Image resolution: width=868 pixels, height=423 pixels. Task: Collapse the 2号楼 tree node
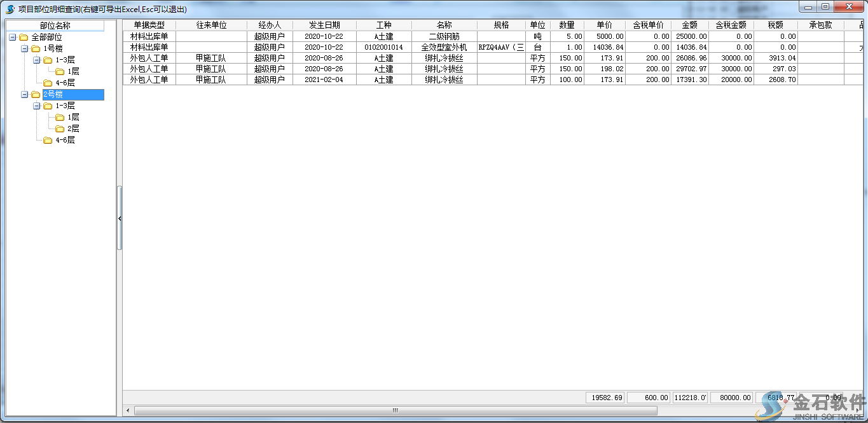(x=24, y=95)
